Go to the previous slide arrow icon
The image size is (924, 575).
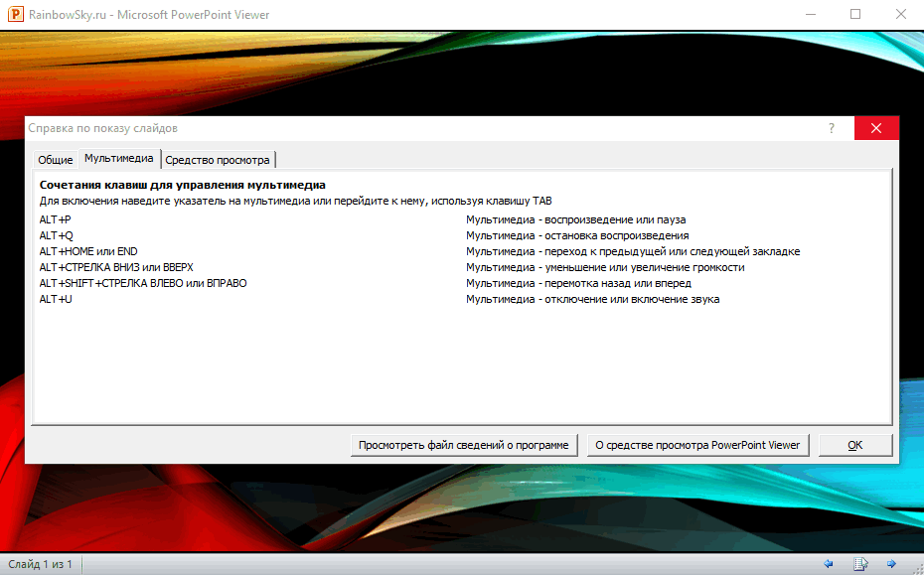coord(829,564)
